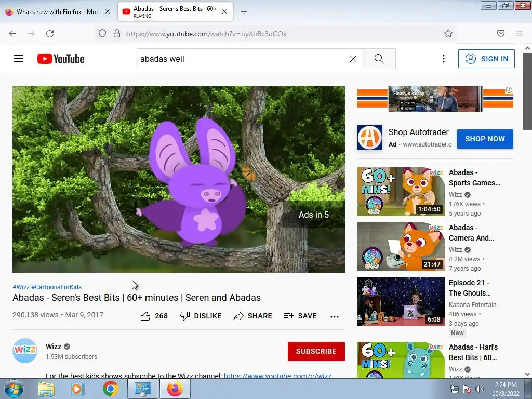Open Abadas Sports Games video thumbnail
Viewport: 532px width, 399px height.
point(401,191)
